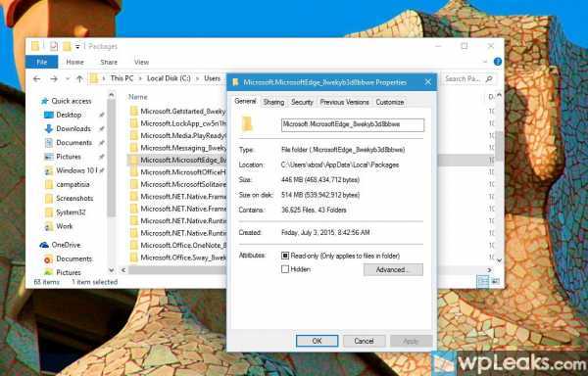The width and height of the screenshot is (588, 376).
Task: Collapse the ribbon with the chevron
Action: click(x=485, y=62)
